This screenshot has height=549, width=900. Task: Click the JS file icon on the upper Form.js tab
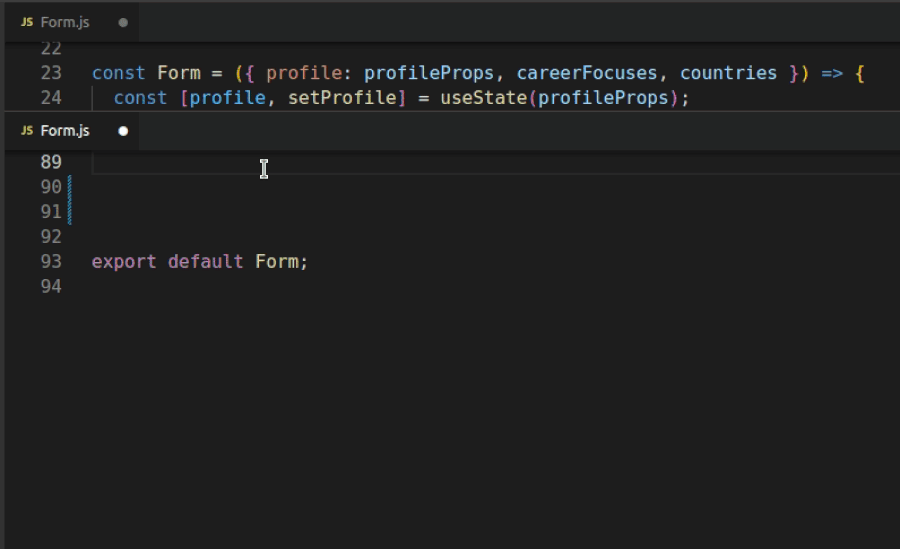pos(27,22)
